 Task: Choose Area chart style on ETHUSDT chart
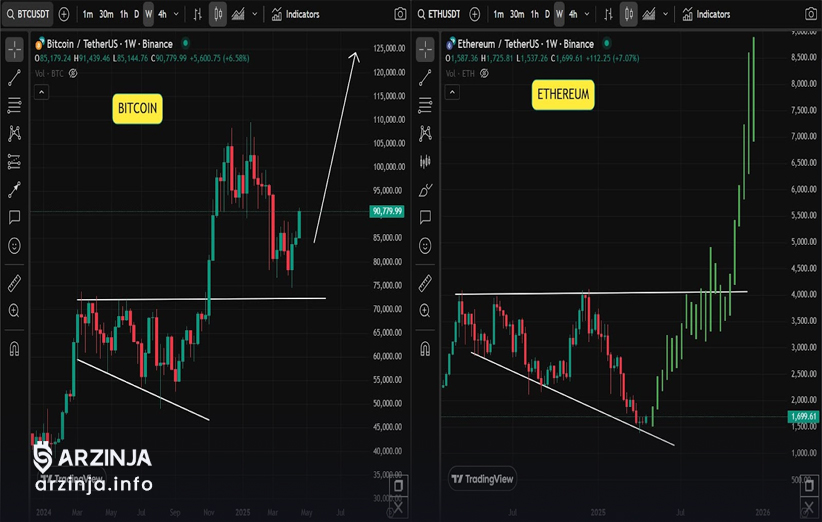[x=648, y=14]
